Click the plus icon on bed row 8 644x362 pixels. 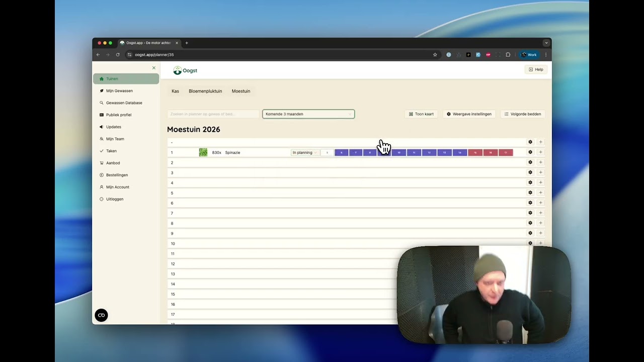click(x=540, y=223)
